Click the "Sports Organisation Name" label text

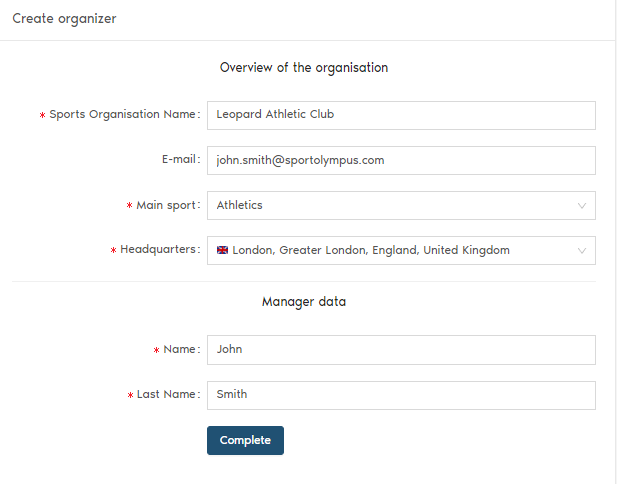pyautogui.click(x=123, y=115)
